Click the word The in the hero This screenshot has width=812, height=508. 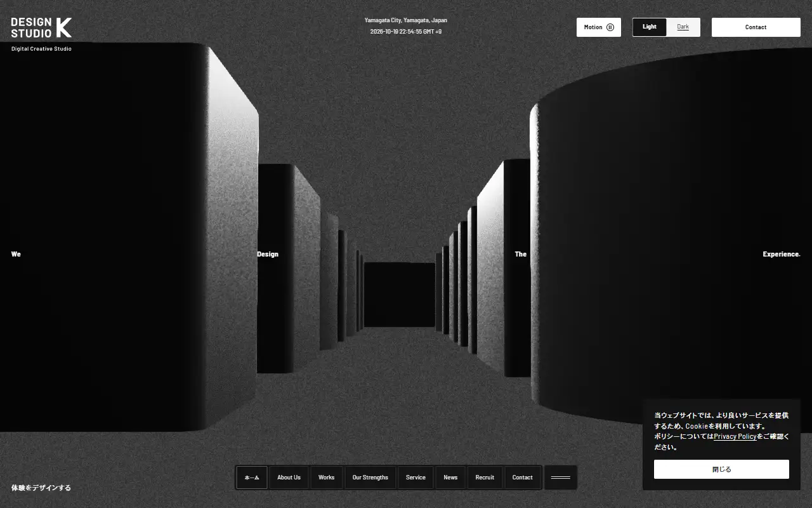(x=521, y=254)
